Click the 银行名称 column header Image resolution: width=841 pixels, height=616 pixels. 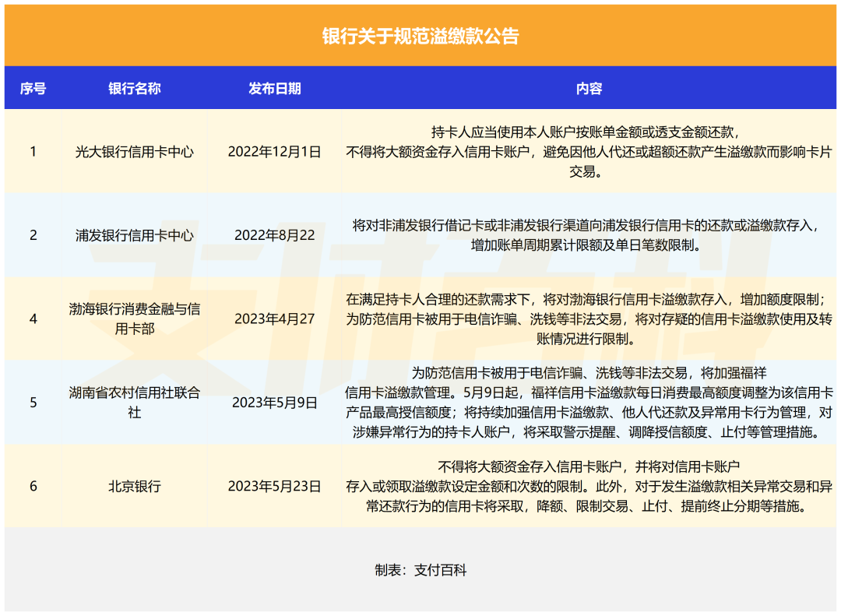pos(135,89)
